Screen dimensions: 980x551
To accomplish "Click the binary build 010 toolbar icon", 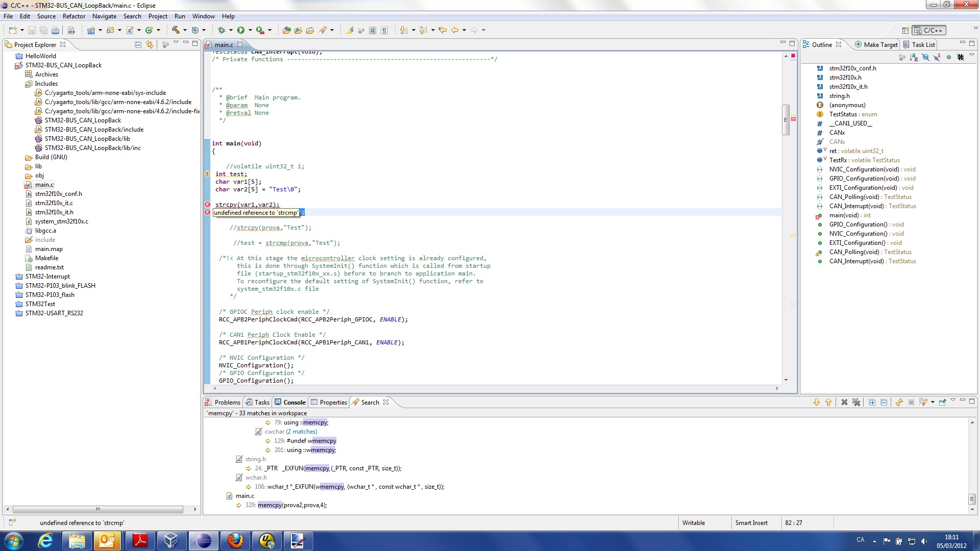I will pyautogui.click(x=71, y=30).
